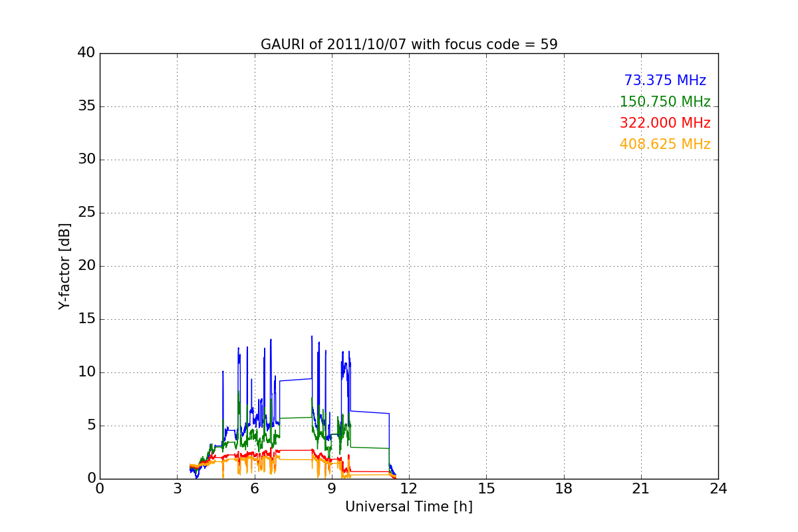
Task: Click the x-axis tick label 15
Action: coord(486,489)
